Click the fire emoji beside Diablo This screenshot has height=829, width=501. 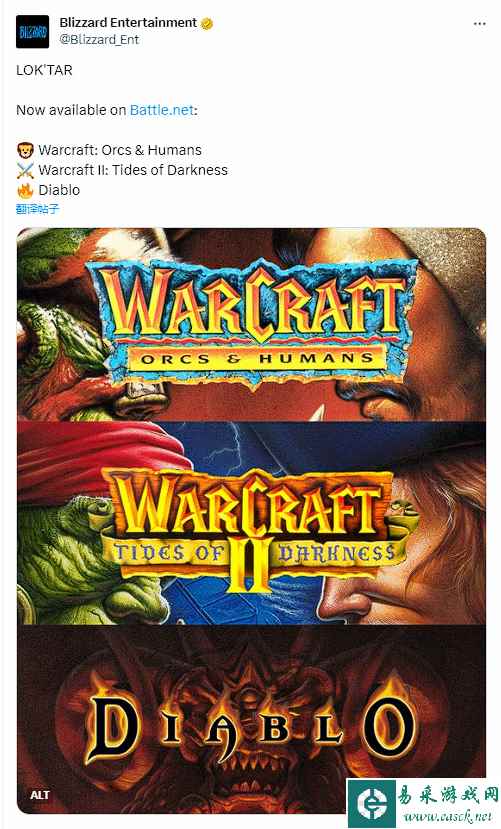[25, 190]
